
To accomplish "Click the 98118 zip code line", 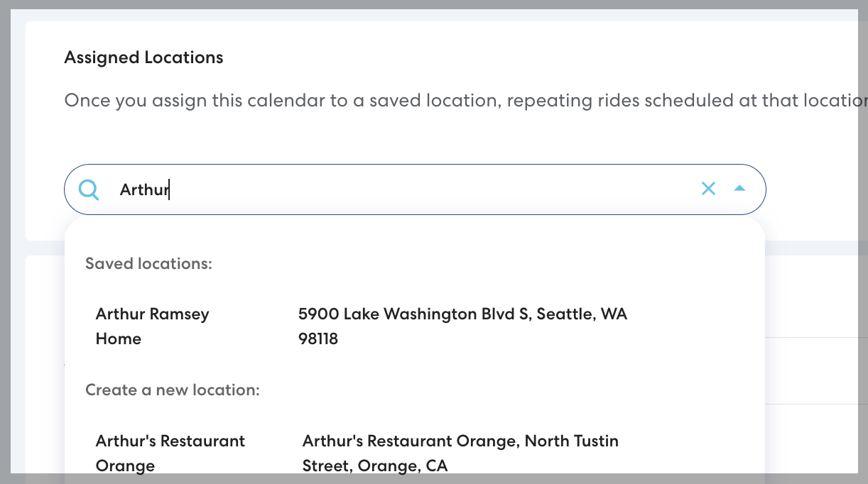I will (318, 339).
